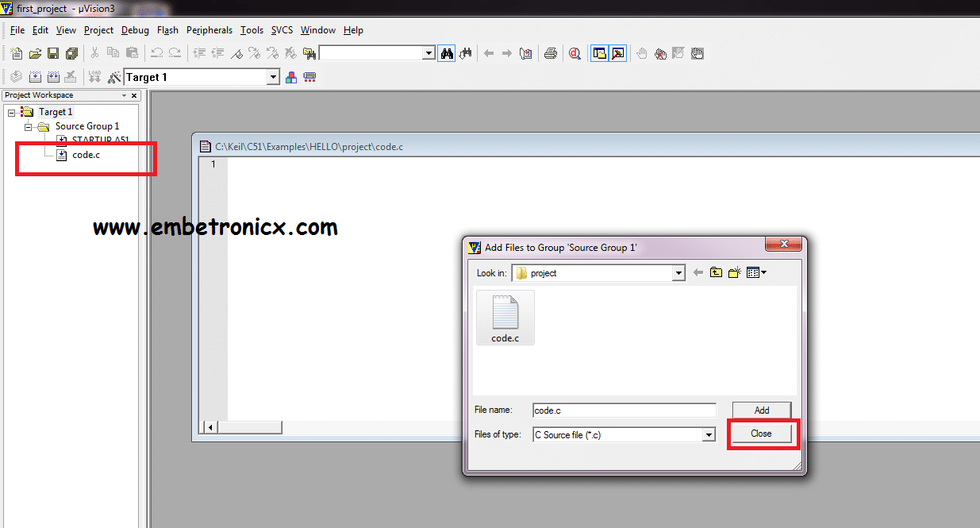Click the Incremental Find icon

466,53
